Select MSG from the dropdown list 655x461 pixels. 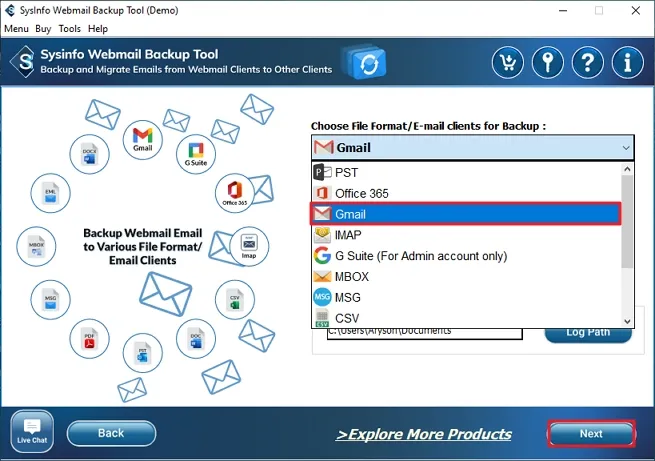(x=467, y=297)
